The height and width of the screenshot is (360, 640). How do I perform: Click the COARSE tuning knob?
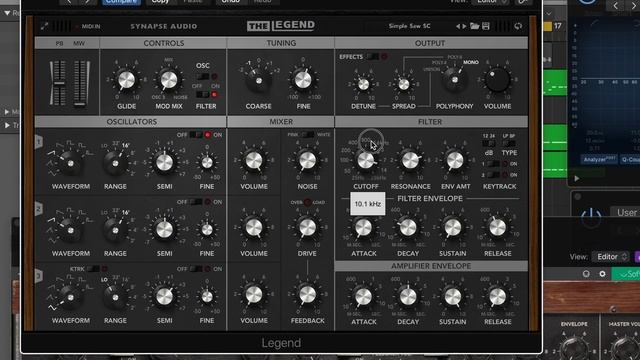point(258,80)
